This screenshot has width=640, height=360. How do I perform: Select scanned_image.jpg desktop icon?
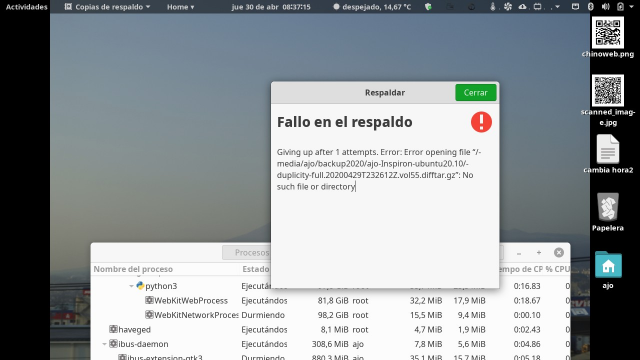coord(608,100)
